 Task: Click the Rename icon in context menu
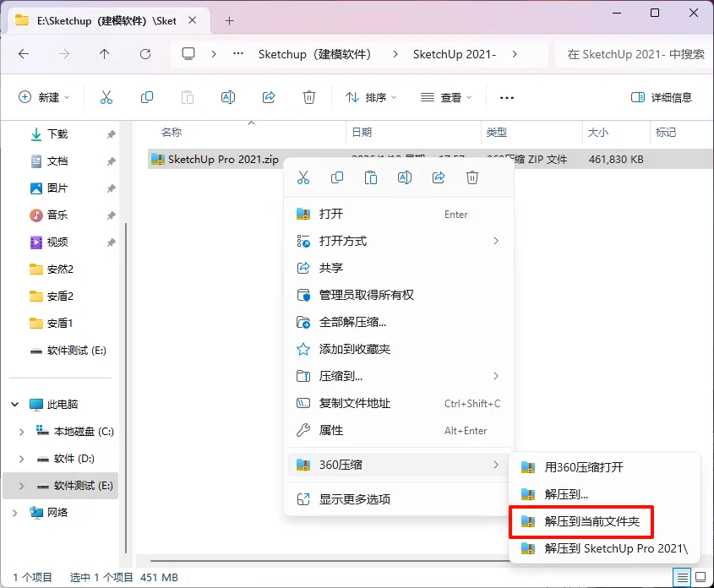coord(405,177)
